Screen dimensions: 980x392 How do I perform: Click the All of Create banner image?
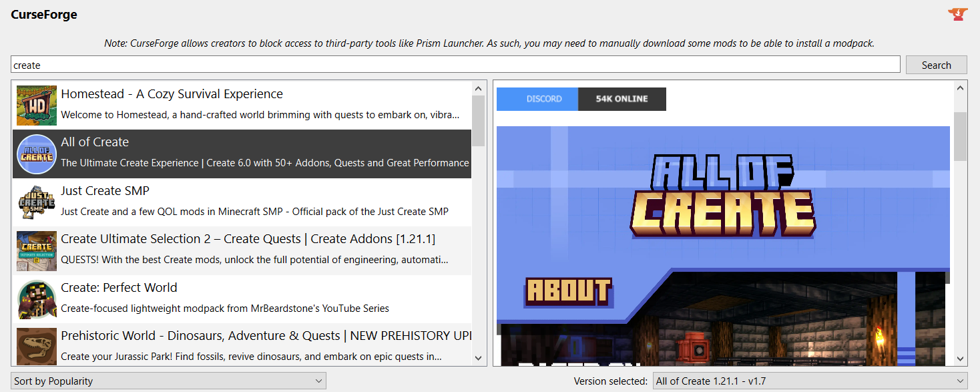[722, 196]
